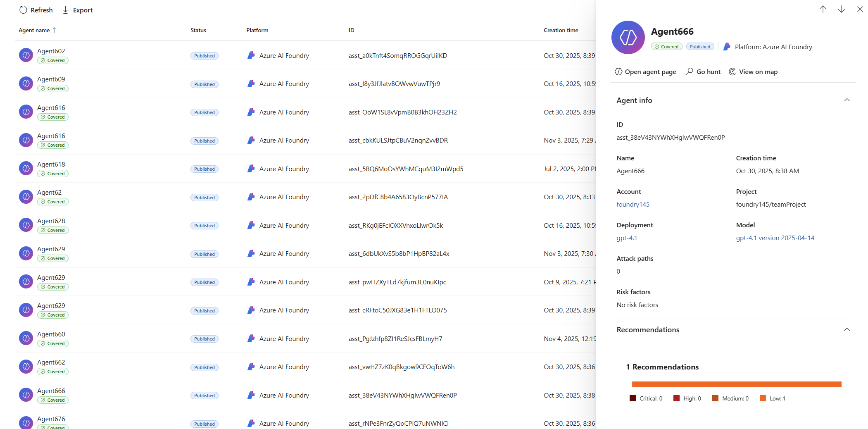The width and height of the screenshot is (868, 429).
Task: Go to the previous agent with the up arrow
Action: 823,9
